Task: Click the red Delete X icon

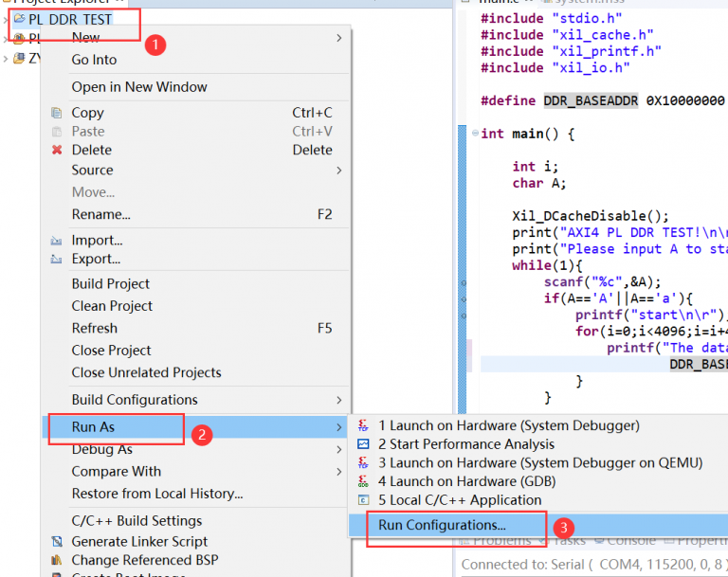Action: point(57,150)
